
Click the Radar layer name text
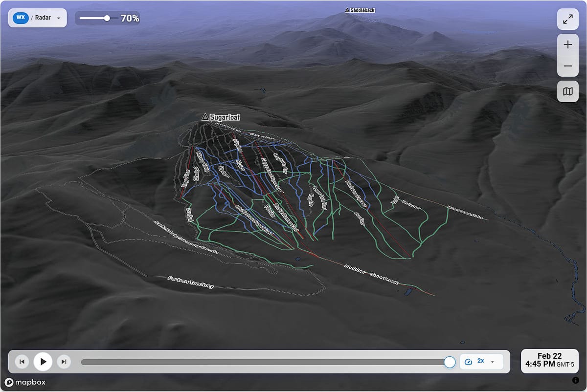tap(43, 18)
